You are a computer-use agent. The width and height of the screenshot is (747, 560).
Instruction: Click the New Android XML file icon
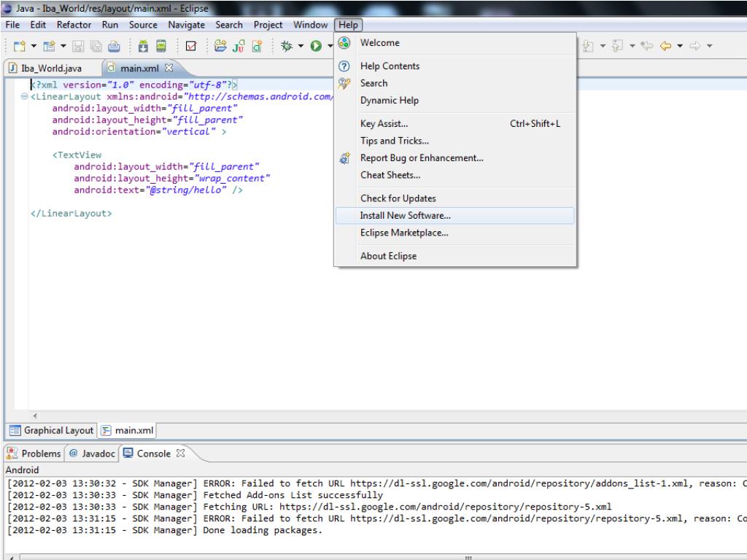[x=257, y=46]
